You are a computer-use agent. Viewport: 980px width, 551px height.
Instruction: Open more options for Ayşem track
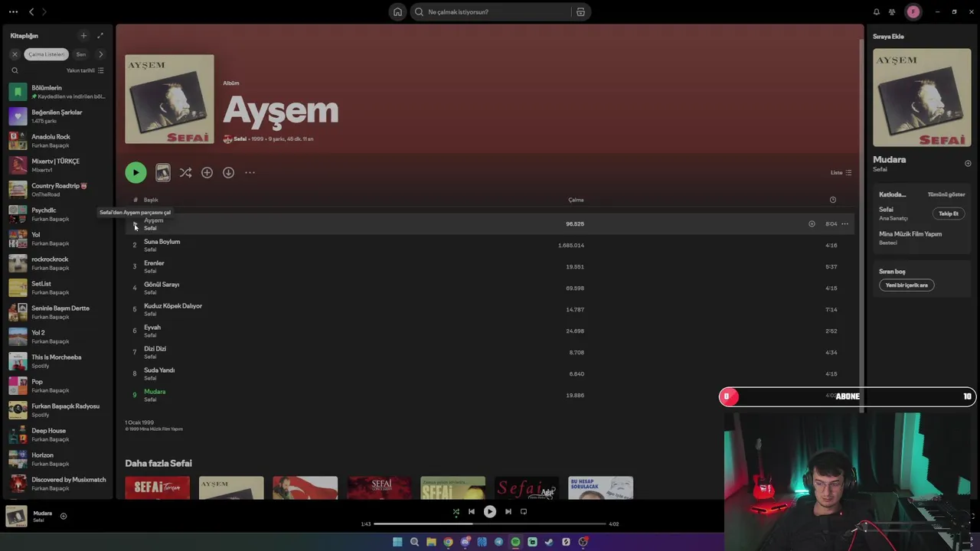[844, 223]
